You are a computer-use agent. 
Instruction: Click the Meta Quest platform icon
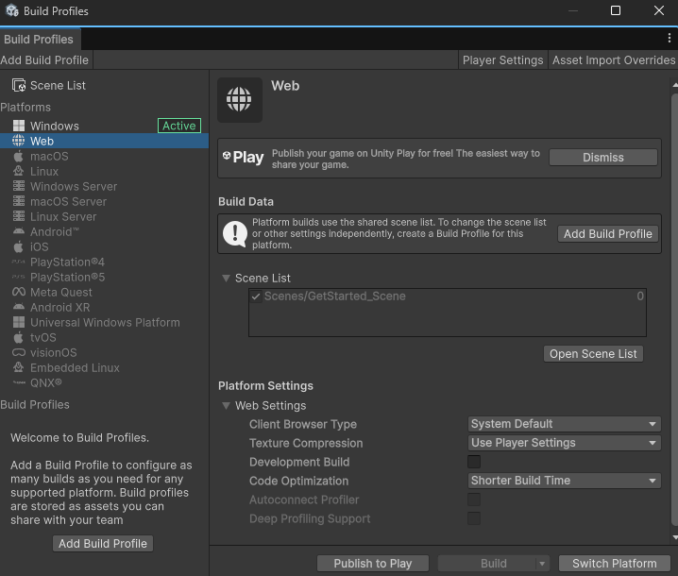pos(18,292)
